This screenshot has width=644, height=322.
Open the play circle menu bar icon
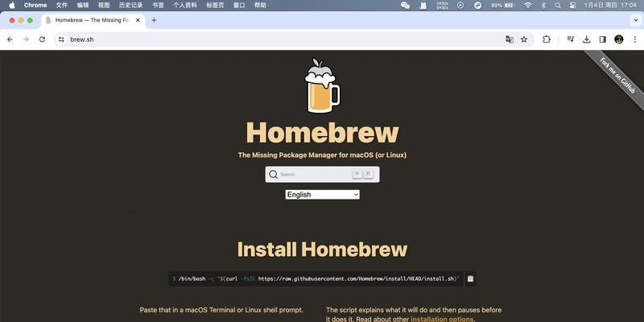[x=460, y=6]
